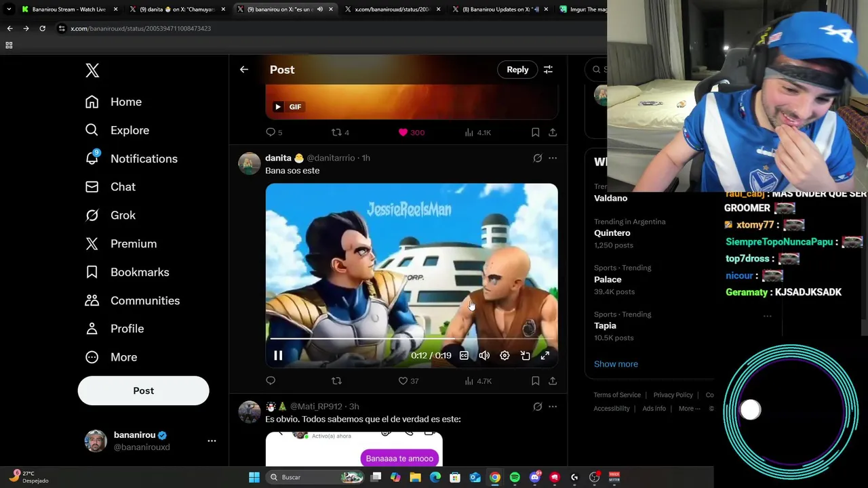Open the @Mati_RP912 handle link
Image resolution: width=868 pixels, height=488 pixels.
point(316,407)
